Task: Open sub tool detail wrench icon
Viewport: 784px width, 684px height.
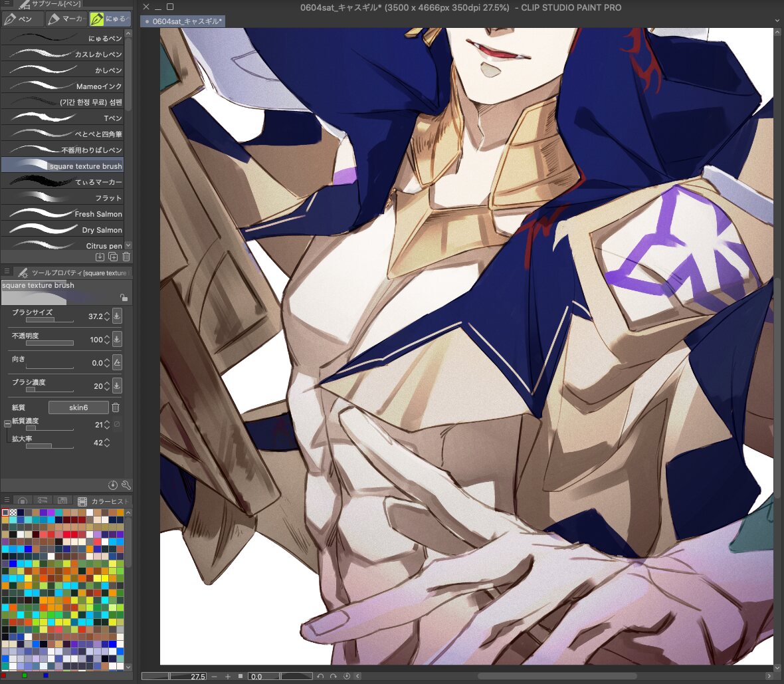Action: coord(126,485)
